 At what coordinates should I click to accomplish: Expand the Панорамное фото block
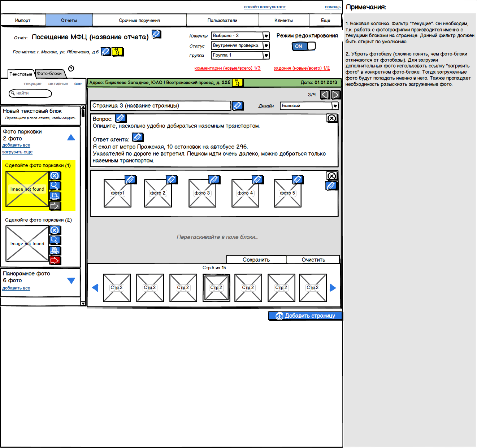(x=71, y=280)
